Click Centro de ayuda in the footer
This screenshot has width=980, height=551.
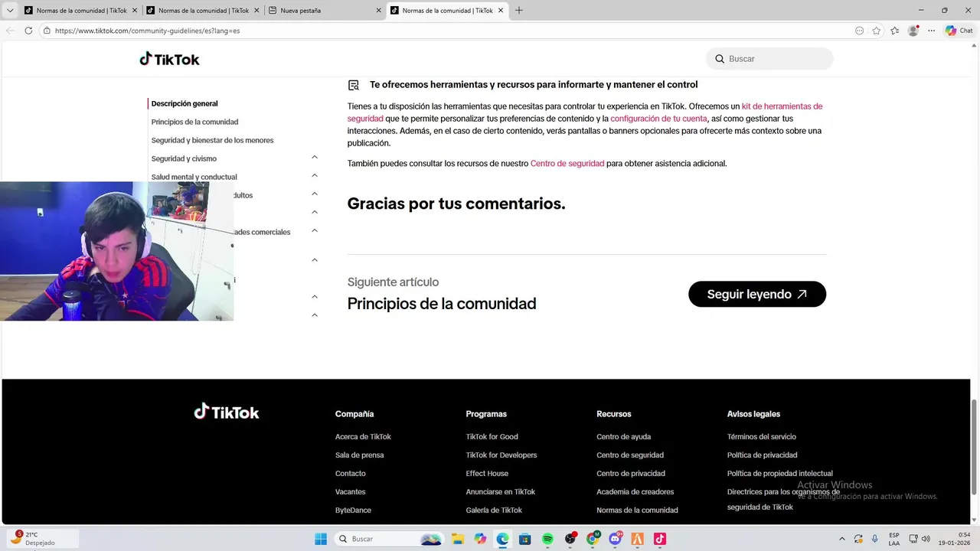point(624,437)
